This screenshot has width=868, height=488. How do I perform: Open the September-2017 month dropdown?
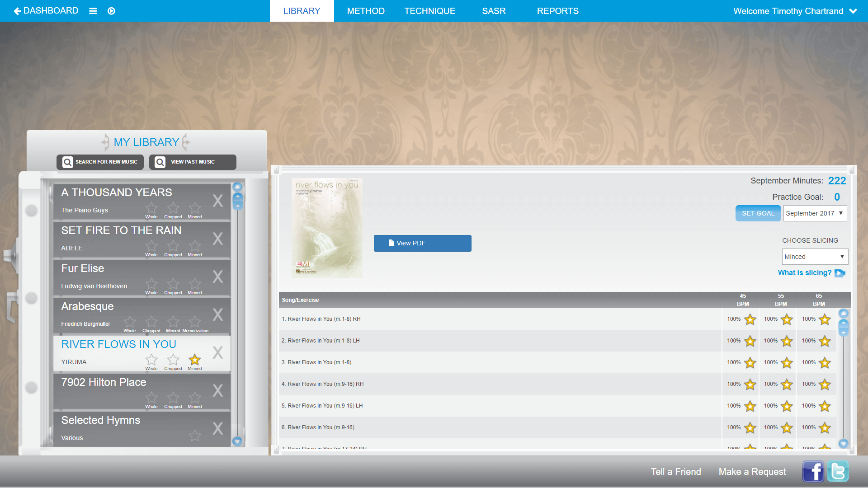click(815, 213)
